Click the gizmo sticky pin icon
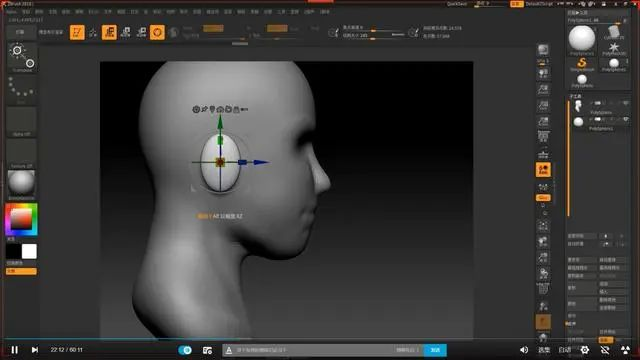 [x=204, y=109]
